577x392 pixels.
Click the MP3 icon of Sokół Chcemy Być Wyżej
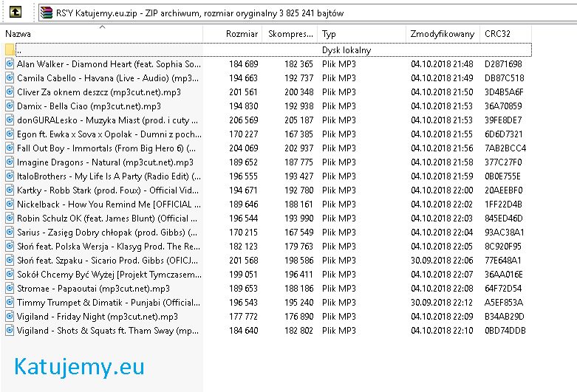pos(10,275)
